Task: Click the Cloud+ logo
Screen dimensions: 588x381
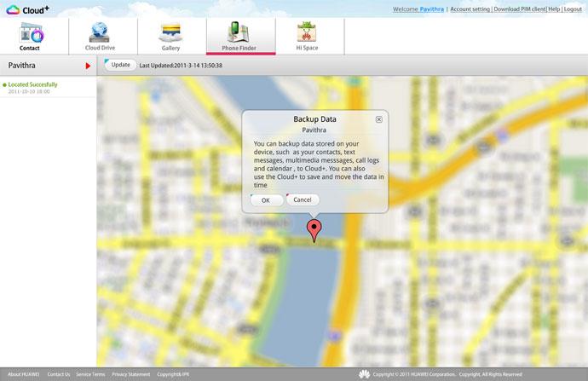Action: 27,9
